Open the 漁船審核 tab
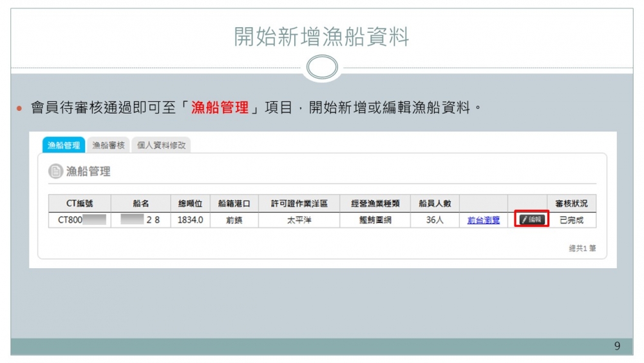The height and width of the screenshot is (363, 644). (x=108, y=146)
